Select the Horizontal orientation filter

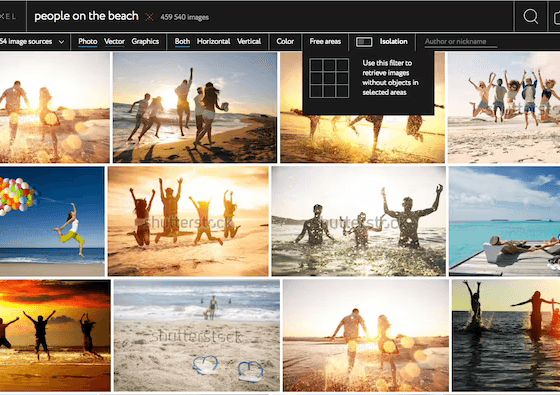[x=214, y=41]
